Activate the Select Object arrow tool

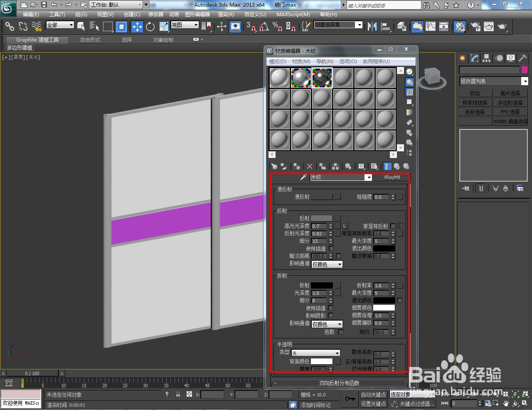pos(81,27)
